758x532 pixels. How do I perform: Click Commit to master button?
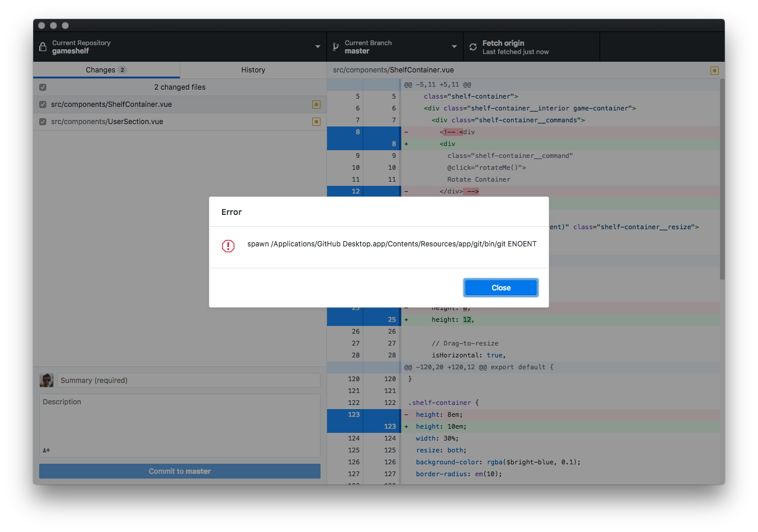180,471
